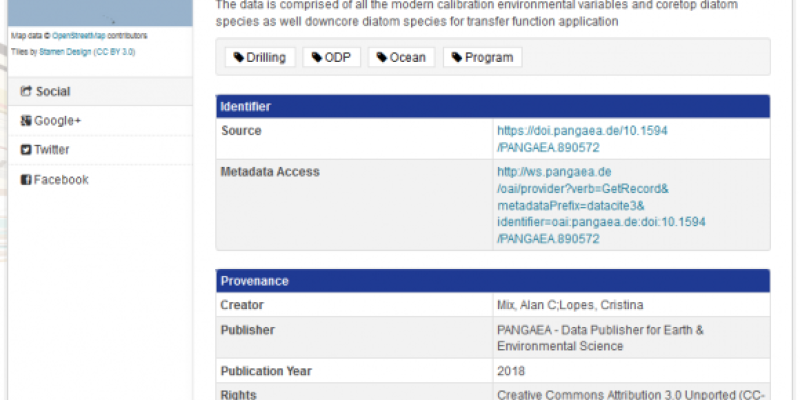Select the Drilling keyword tag
Viewport: 800px width, 400px height.
coord(260,57)
